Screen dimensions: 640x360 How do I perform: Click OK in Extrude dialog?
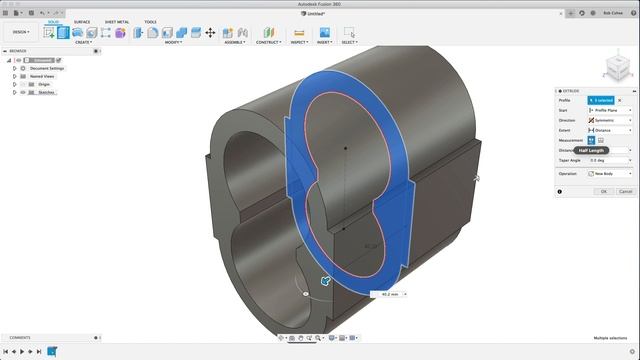(x=604, y=191)
